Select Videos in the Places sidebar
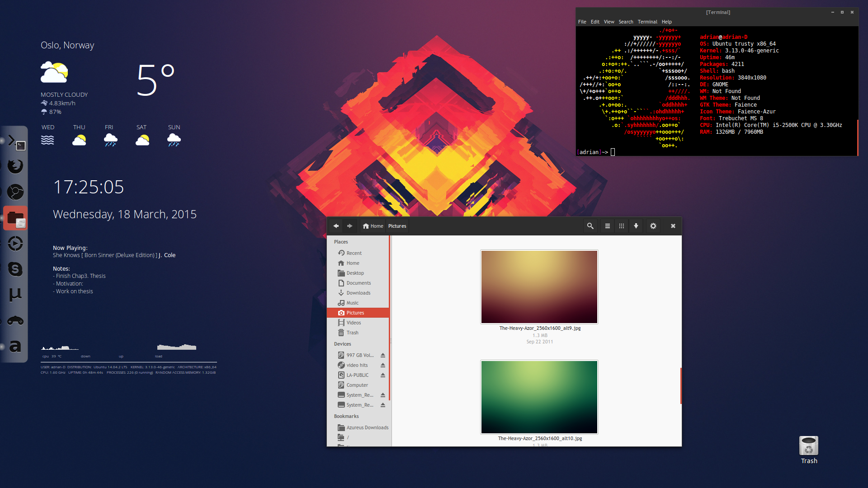Viewport: 868px width, 488px height. click(x=358, y=323)
